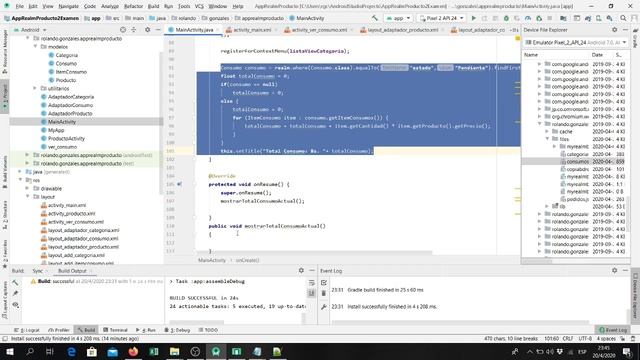Click the Event Log trash clear icon
This screenshot has height=360, width=640.
pos(324,293)
